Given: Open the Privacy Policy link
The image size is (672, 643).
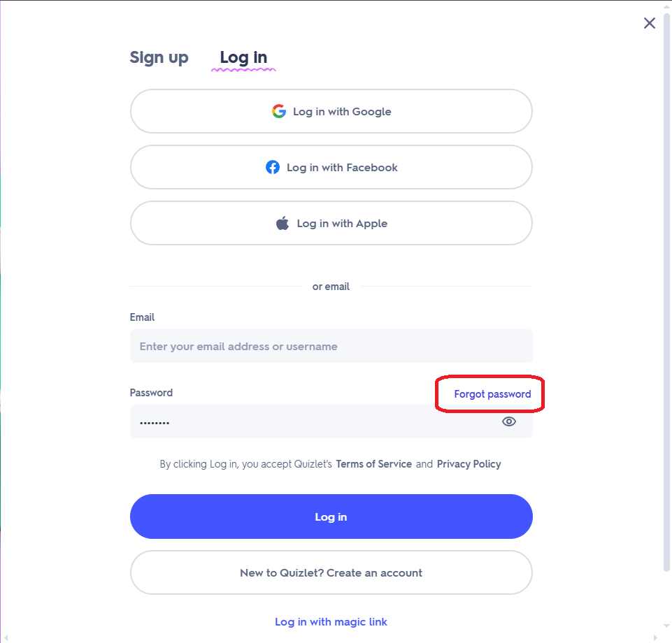Looking at the screenshot, I should (x=469, y=464).
